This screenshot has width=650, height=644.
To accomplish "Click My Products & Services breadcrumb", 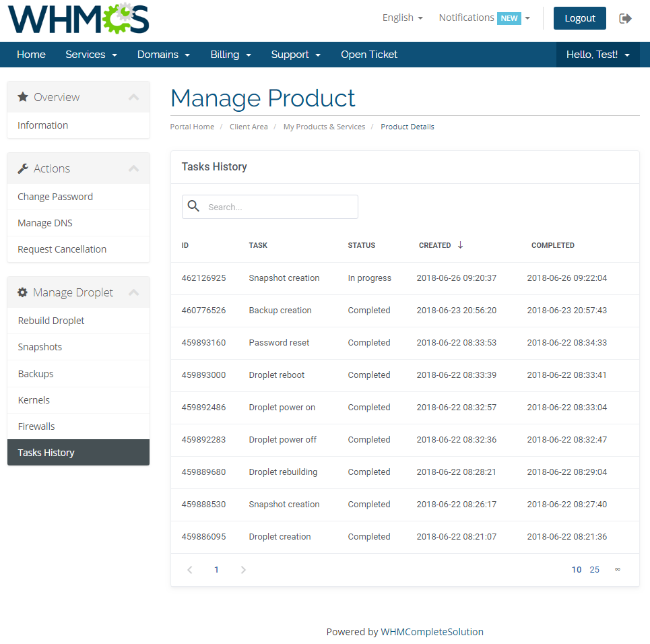I will 324,127.
